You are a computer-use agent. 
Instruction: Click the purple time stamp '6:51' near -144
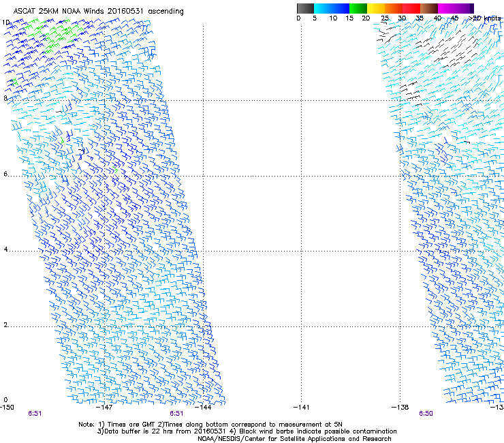pos(176,414)
